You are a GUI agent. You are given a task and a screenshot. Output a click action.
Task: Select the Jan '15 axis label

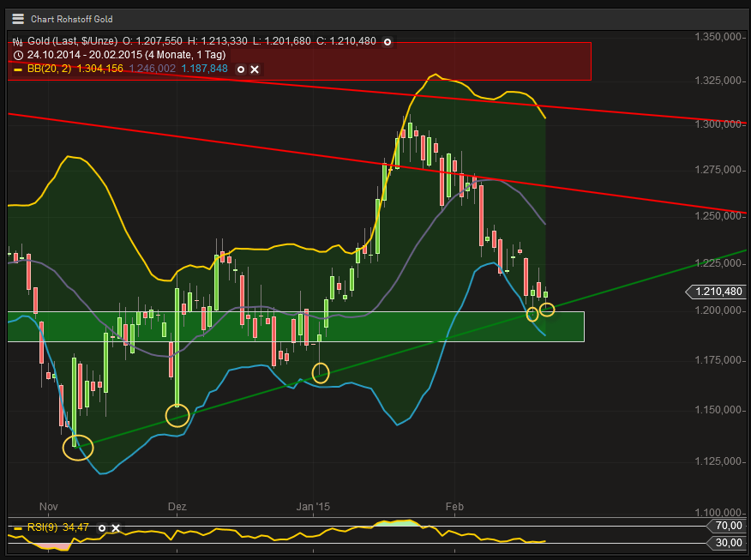(312, 507)
